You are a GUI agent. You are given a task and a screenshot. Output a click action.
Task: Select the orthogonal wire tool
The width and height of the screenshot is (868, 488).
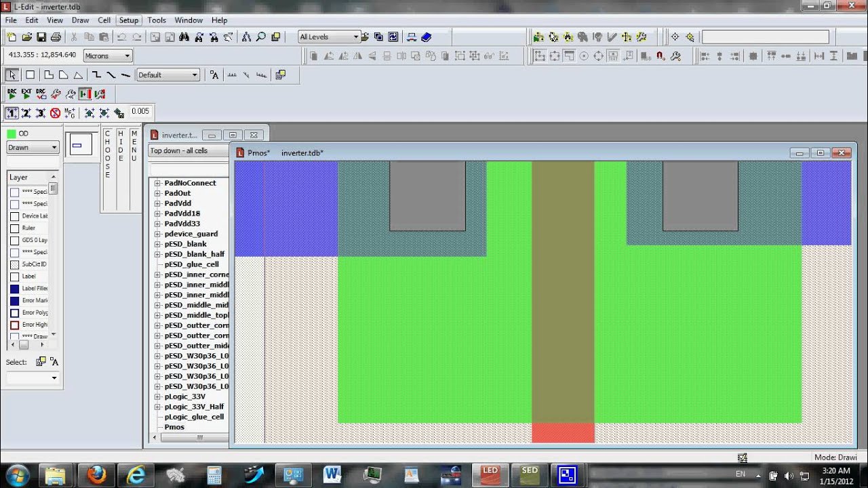pyautogui.click(x=96, y=75)
